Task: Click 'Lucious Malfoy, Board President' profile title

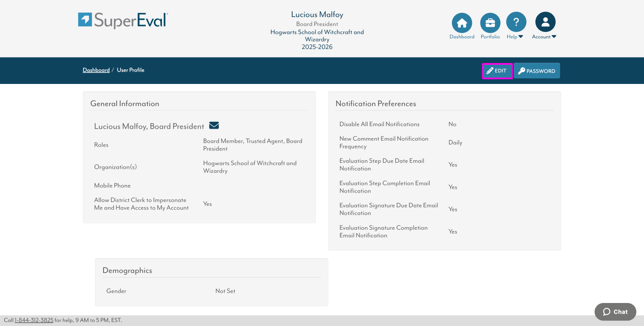Action: pos(149,127)
